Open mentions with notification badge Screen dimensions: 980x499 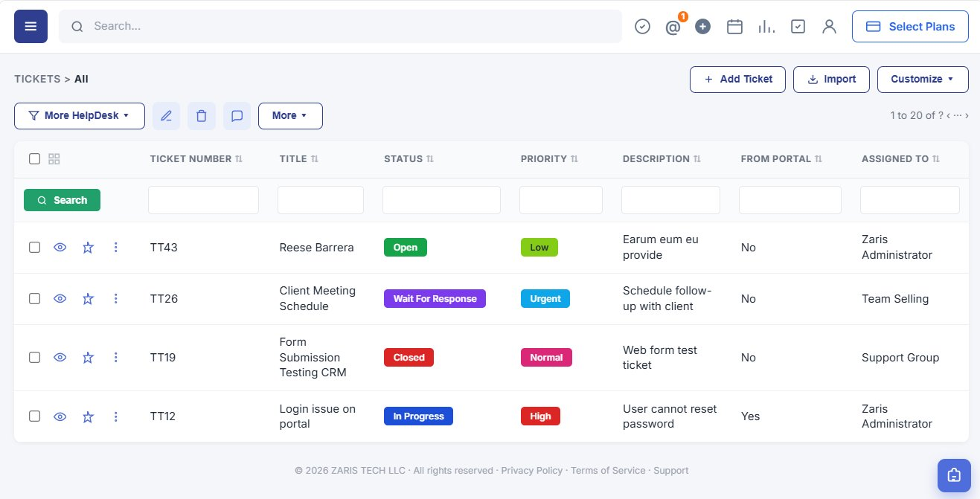673,27
